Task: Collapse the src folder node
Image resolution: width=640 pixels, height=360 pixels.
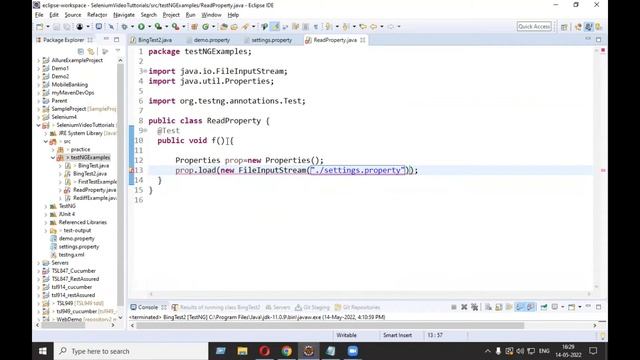Action: coord(46,141)
